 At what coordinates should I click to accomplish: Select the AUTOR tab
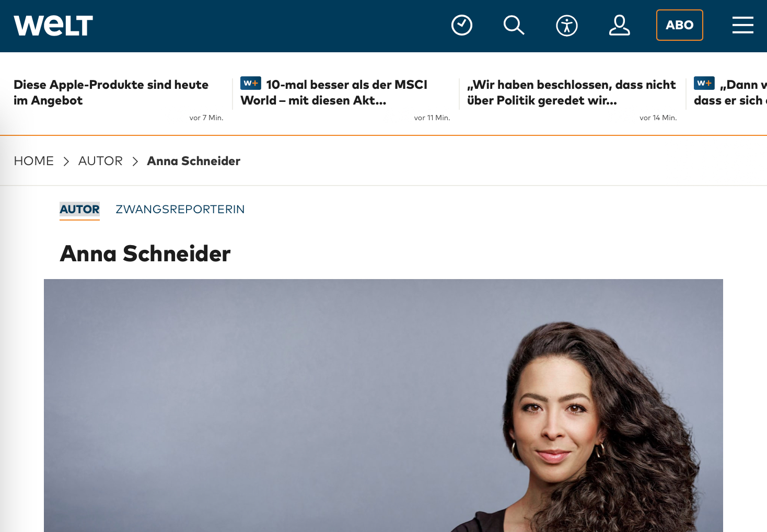pyautogui.click(x=79, y=210)
